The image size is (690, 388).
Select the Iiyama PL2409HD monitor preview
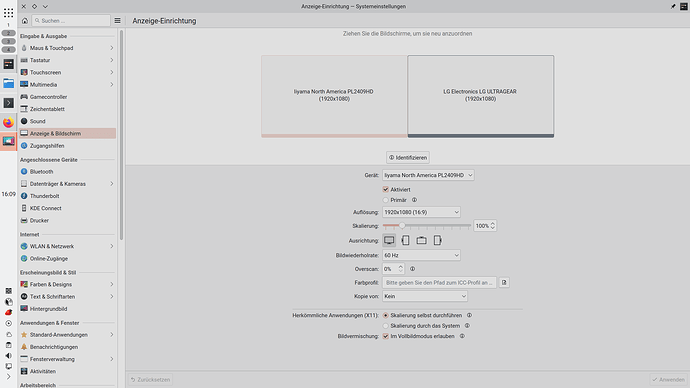[334, 96]
